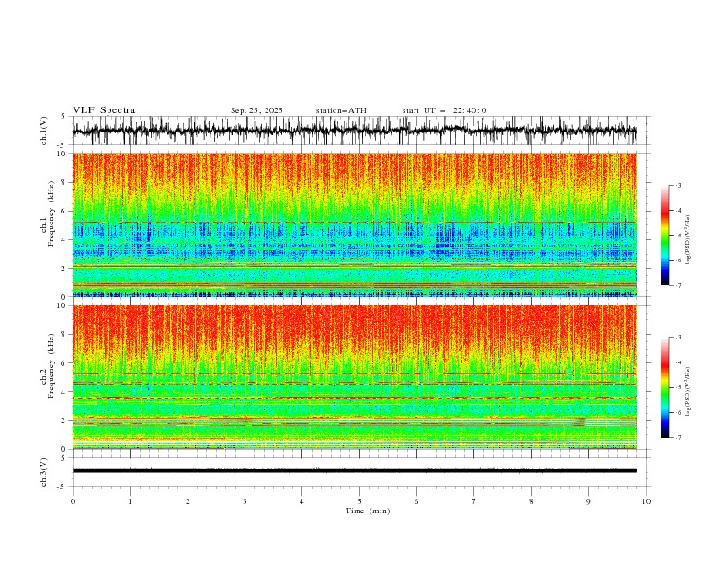Image resolution: width=728 pixels, height=563 pixels.
Task: Click the "ch.3(V)" axis label
Action: (44, 472)
